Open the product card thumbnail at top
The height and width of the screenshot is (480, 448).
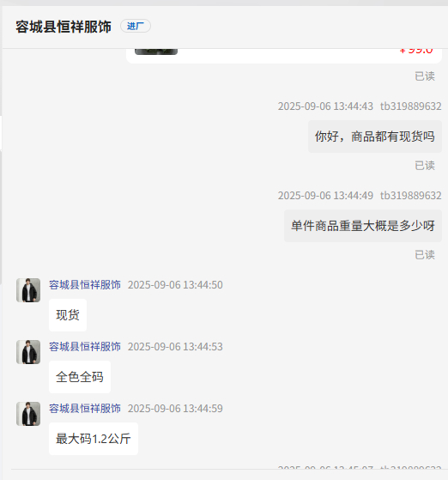click(156, 52)
